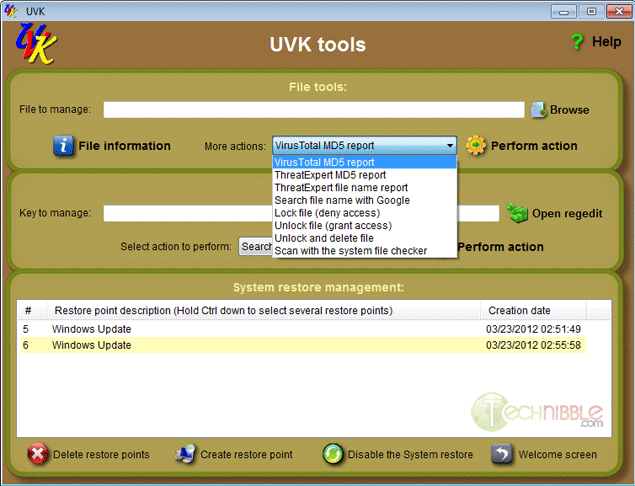The height and width of the screenshot is (486, 635).
Task: Click the UVK title bar app icon
Action: pyautogui.click(x=11, y=11)
